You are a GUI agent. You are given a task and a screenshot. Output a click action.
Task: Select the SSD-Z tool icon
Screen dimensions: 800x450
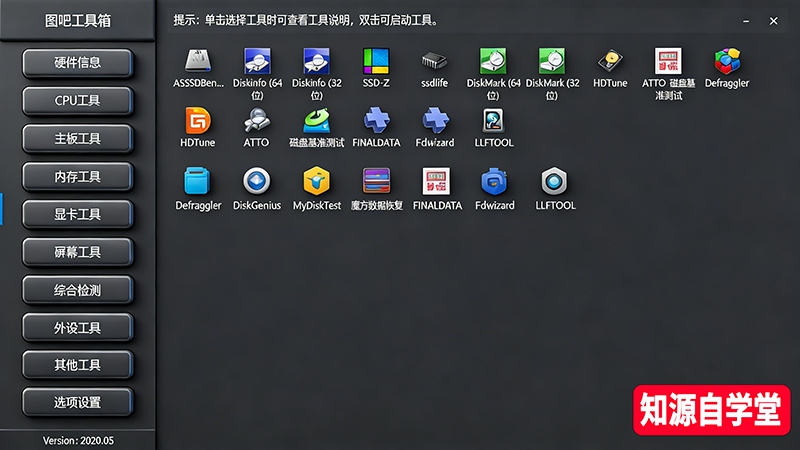(376, 61)
